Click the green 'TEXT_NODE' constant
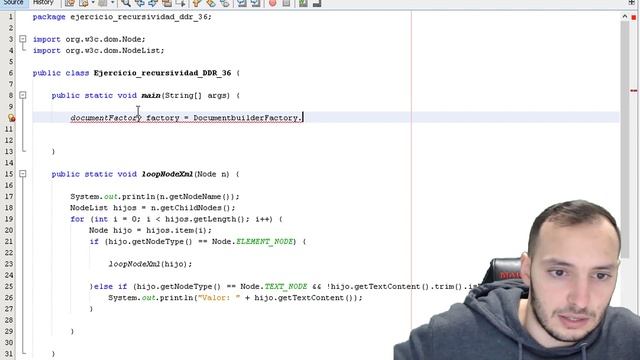This screenshot has height=360, width=640. coord(285,287)
